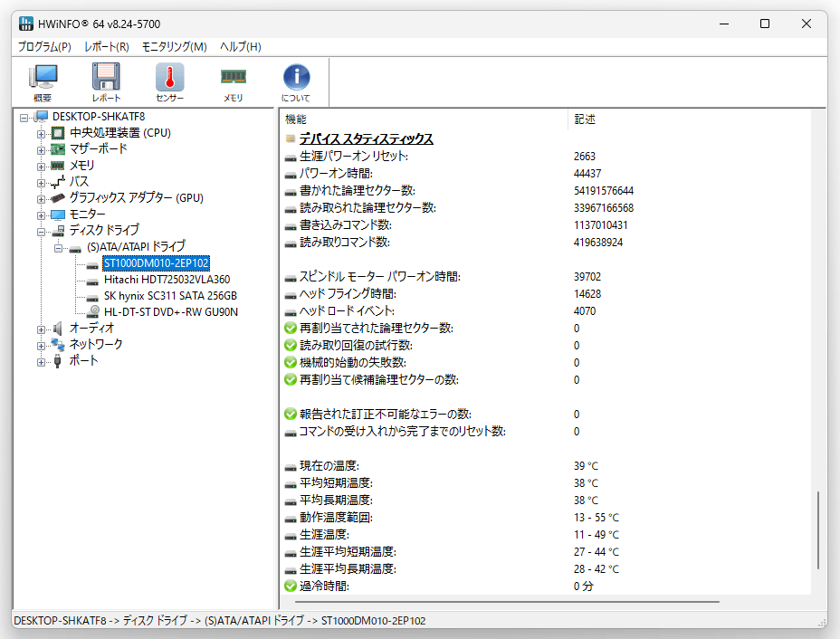Click the vertical scrollbar in details panel
Image resolution: width=840 pixels, height=639 pixels.
[x=818, y=530]
